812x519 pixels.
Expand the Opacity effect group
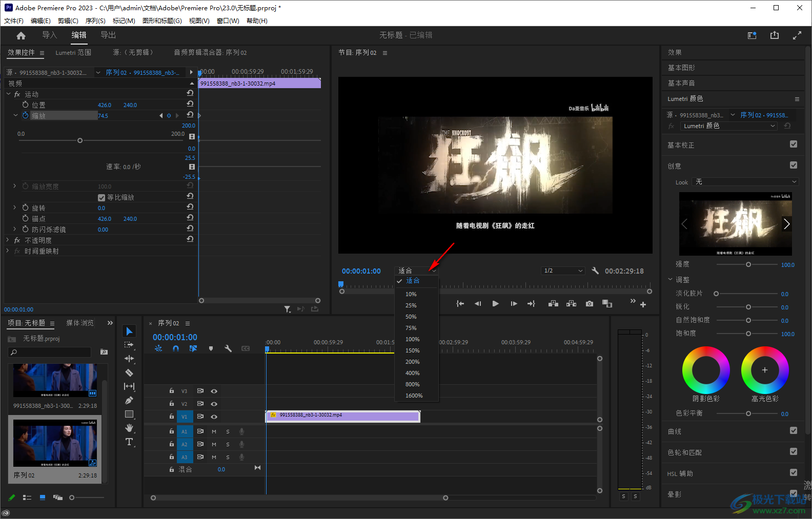pos(8,240)
